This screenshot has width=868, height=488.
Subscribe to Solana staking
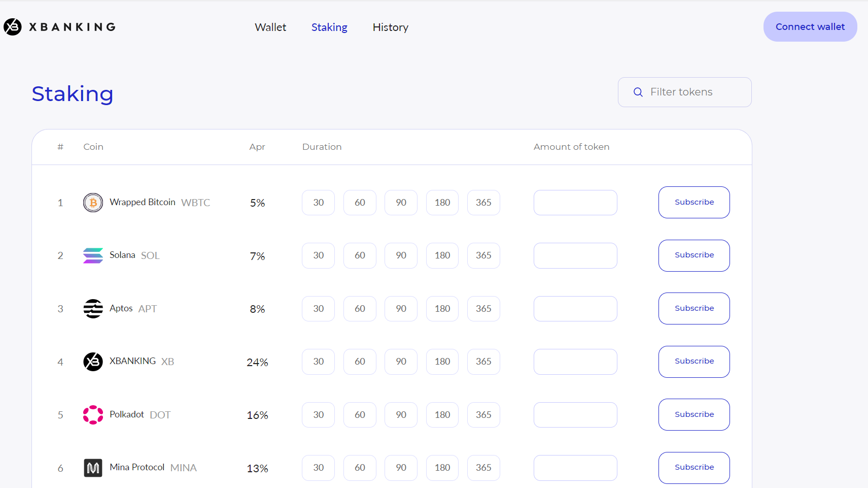694,255
